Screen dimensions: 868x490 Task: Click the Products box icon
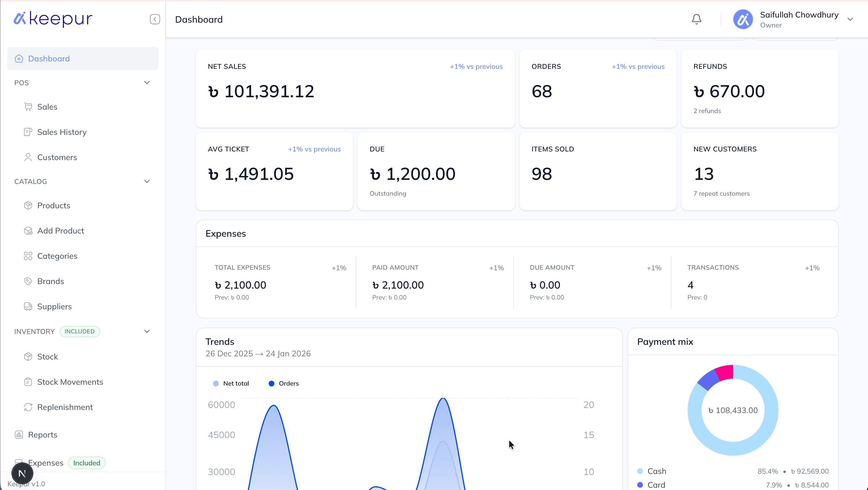28,205
